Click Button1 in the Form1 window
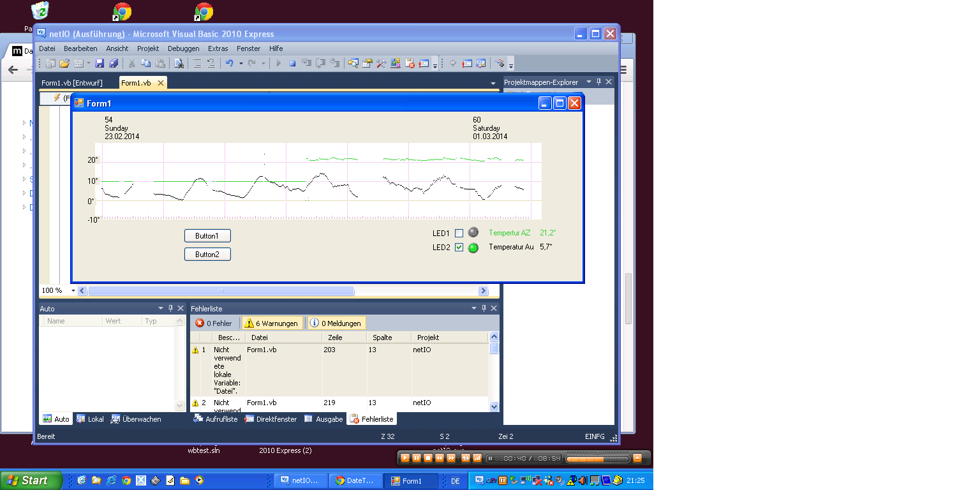The image size is (980, 490). pyautogui.click(x=207, y=236)
